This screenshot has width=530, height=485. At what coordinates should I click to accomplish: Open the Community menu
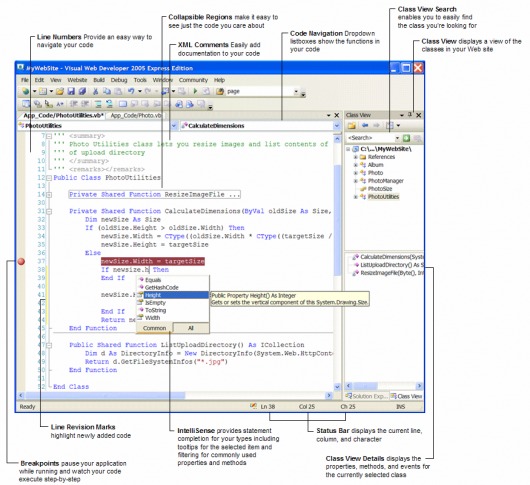coord(193,80)
